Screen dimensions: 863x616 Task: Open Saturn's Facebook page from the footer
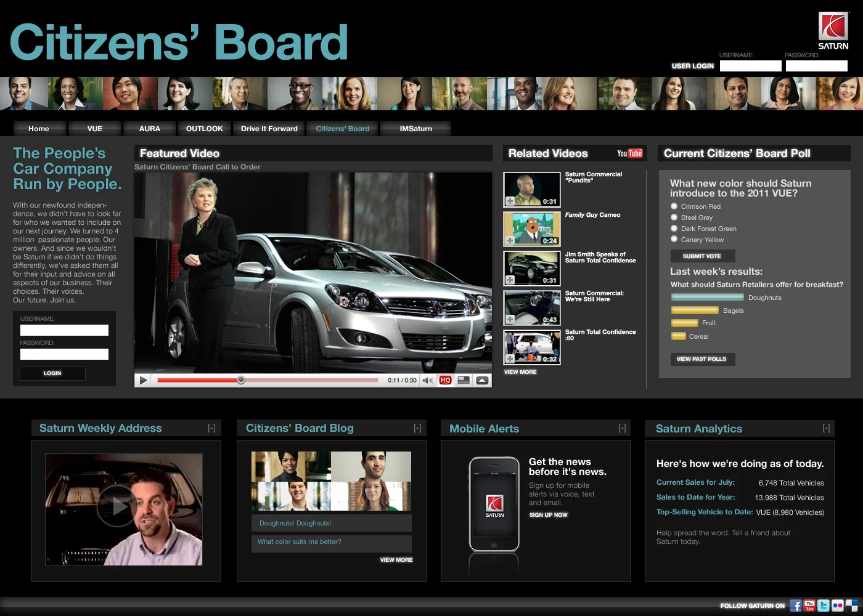(796, 606)
